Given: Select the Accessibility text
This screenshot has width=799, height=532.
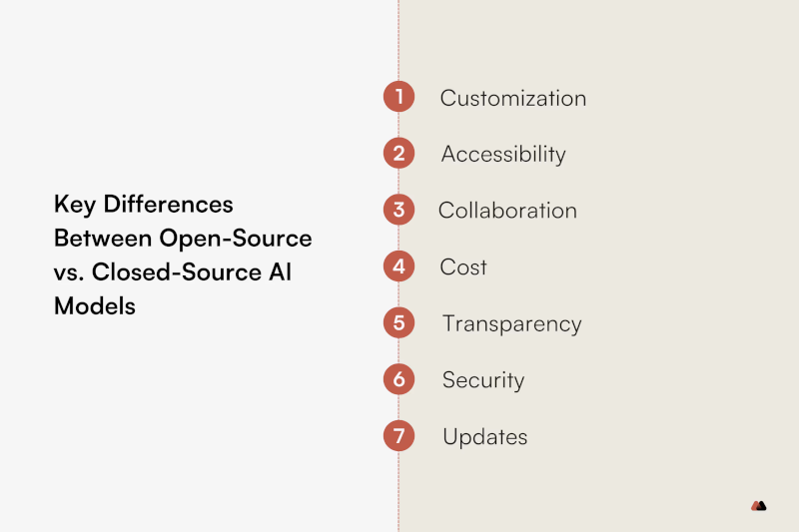Looking at the screenshot, I should coord(503,155).
